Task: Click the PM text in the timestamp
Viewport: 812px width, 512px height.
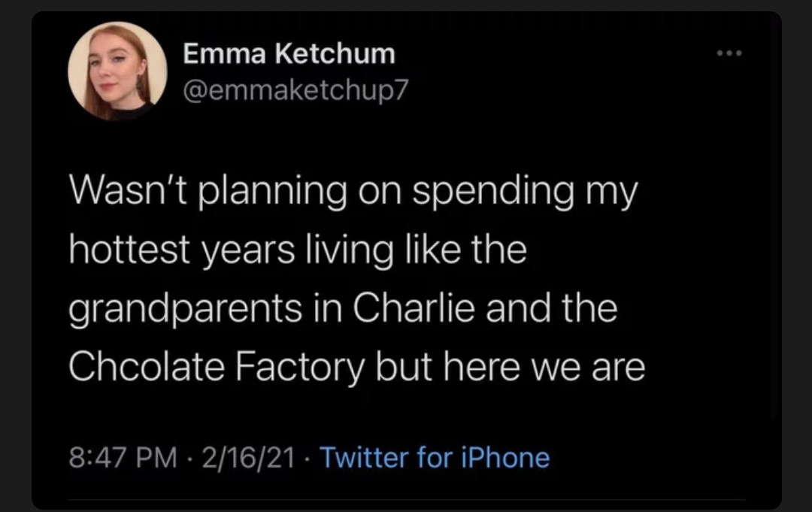Action: (x=156, y=458)
